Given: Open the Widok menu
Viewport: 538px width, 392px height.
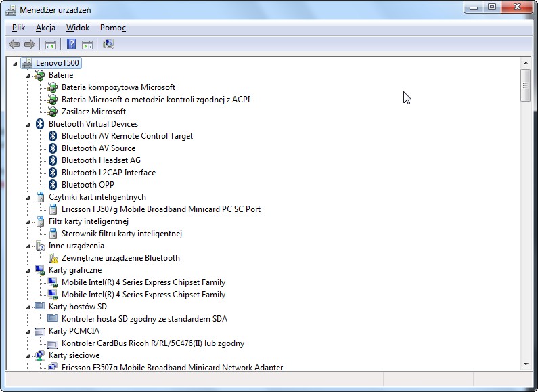Looking at the screenshot, I should point(78,28).
